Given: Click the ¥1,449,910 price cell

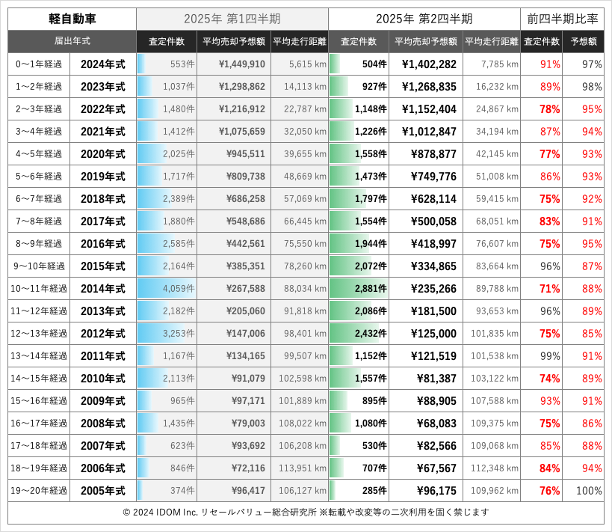Looking at the screenshot, I should (x=233, y=64).
